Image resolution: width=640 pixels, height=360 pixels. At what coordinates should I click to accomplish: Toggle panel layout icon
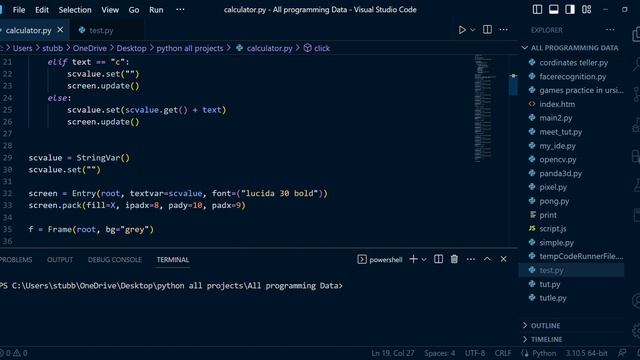(x=553, y=9)
